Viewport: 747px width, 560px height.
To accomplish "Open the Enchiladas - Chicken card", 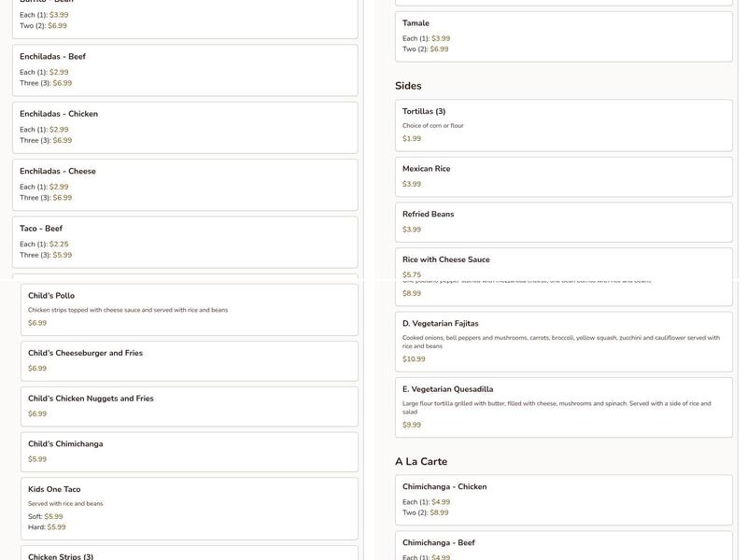I will coord(184,127).
